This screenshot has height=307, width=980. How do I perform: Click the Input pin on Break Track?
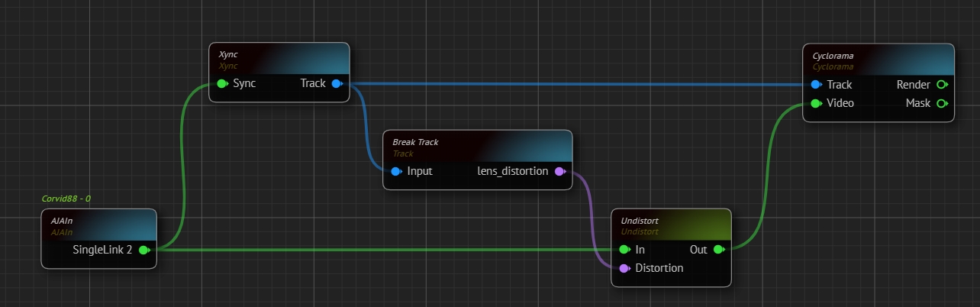(x=395, y=172)
